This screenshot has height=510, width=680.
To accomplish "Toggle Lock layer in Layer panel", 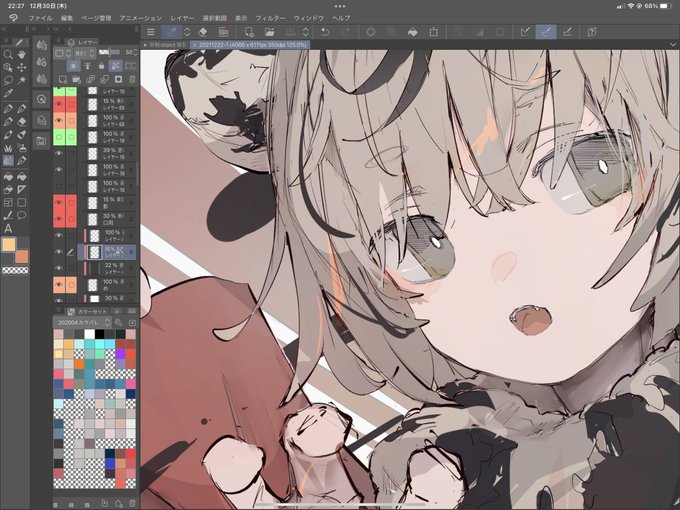I will click(x=101, y=65).
